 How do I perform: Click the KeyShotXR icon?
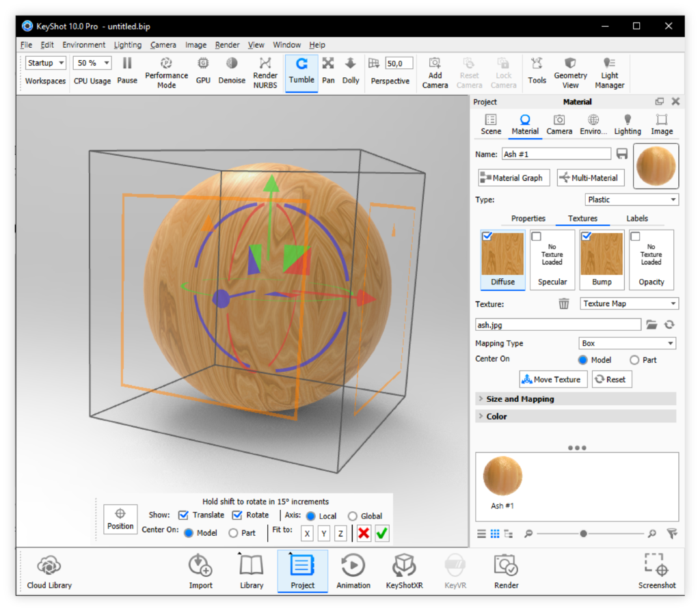404,571
